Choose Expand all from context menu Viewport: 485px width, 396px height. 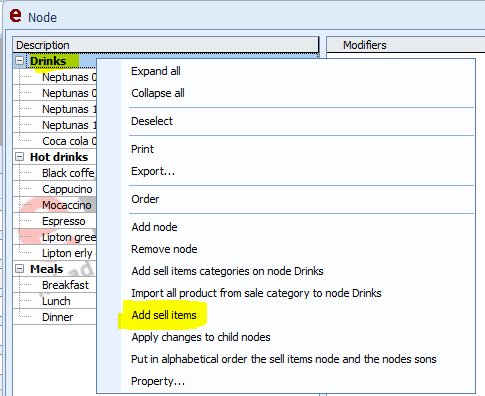tap(156, 71)
